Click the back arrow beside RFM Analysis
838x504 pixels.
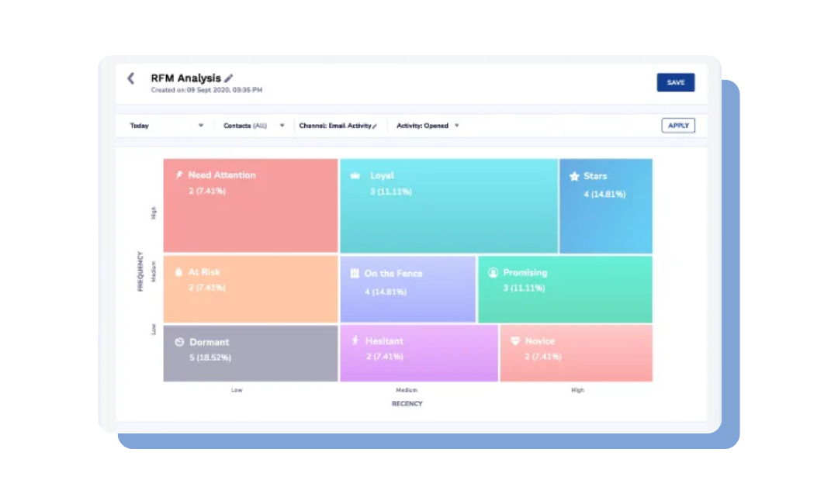point(130,78)
